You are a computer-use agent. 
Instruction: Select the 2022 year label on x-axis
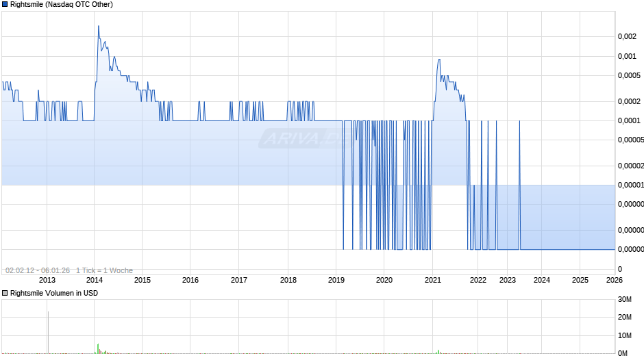point(478,280)
